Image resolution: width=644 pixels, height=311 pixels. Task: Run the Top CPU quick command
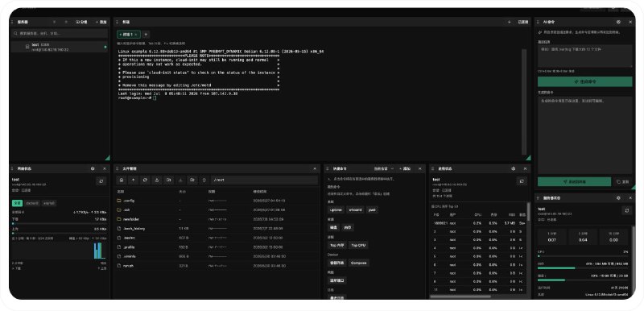358,245
